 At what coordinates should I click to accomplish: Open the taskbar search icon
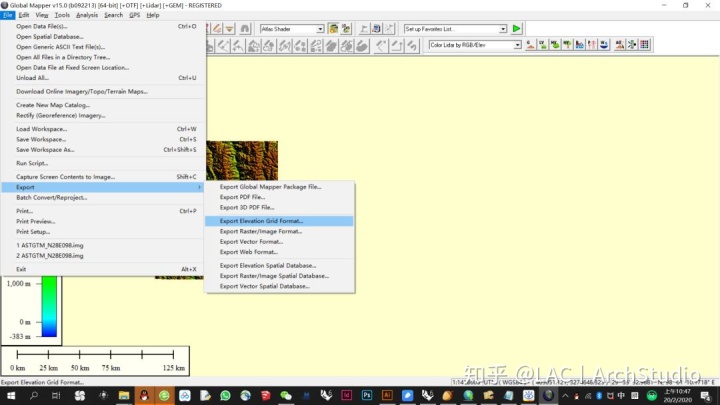click(34, 395)
